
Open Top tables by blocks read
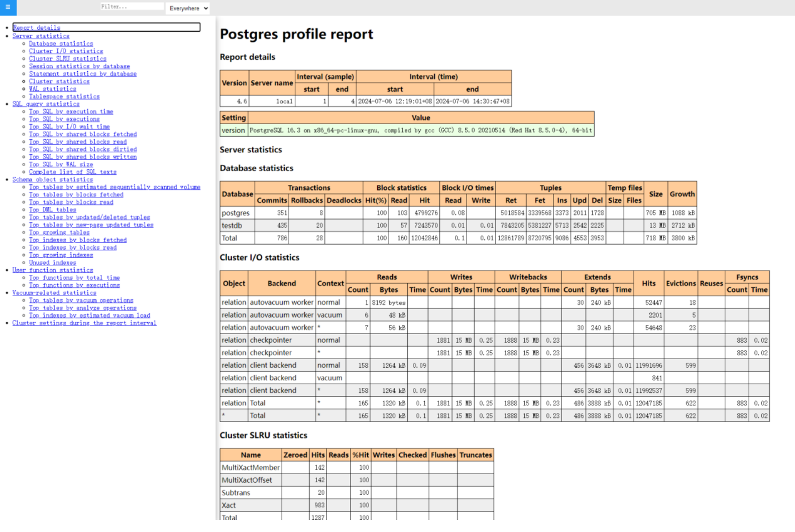[71, 202]
